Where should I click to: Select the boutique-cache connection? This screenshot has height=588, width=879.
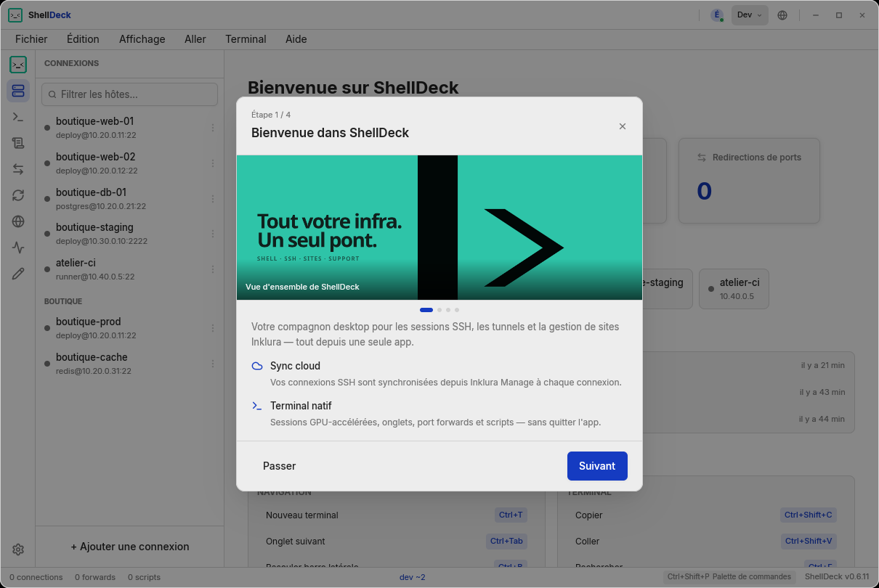[x=130, y=364]
